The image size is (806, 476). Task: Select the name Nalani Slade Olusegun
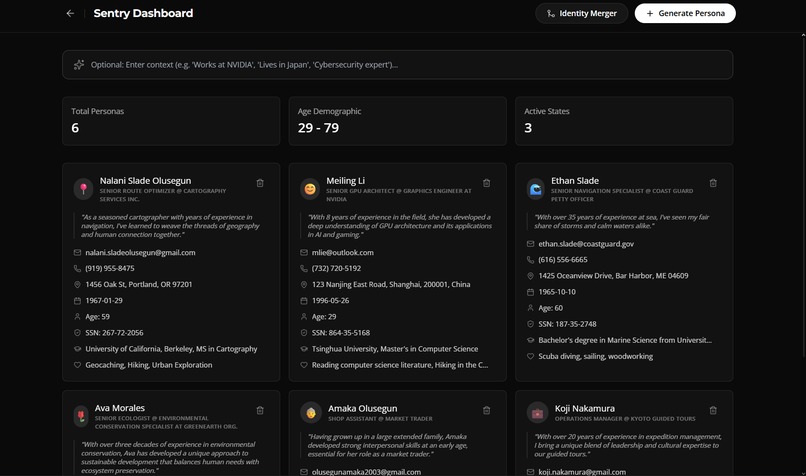145,180
